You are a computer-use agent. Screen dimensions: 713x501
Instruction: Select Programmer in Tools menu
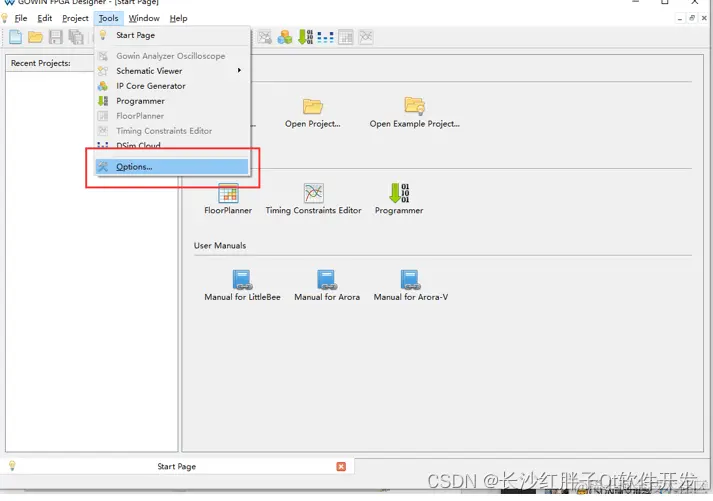pos(172,101)
